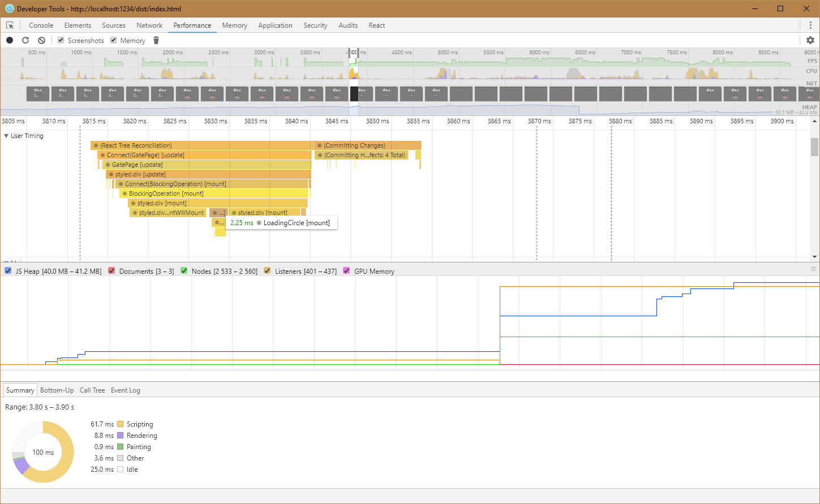Activate the inspect element picker icon
The height and width of the screenshot is (504, 820).
[10, 25]
